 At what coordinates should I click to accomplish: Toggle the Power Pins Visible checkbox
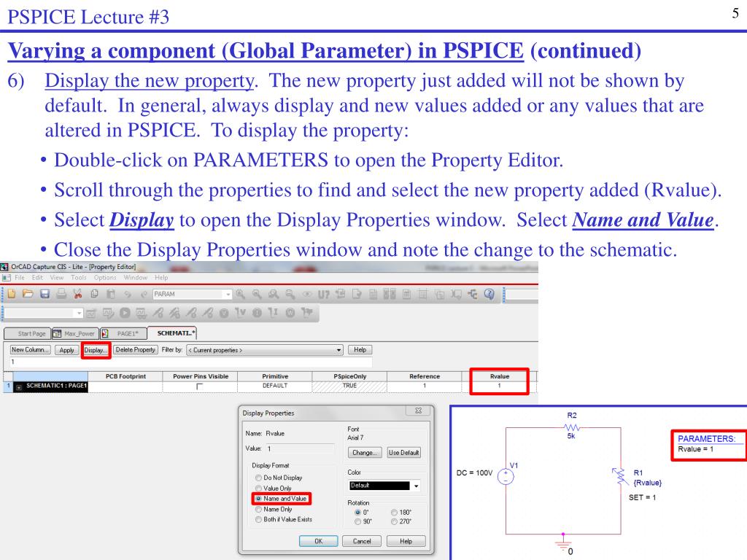(200, 386)
